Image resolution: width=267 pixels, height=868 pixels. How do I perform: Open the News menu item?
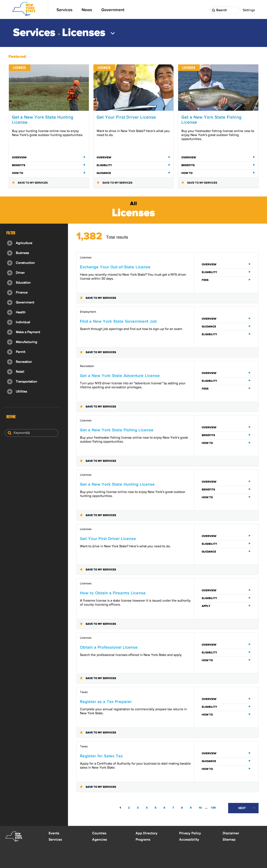coord(87,10)
